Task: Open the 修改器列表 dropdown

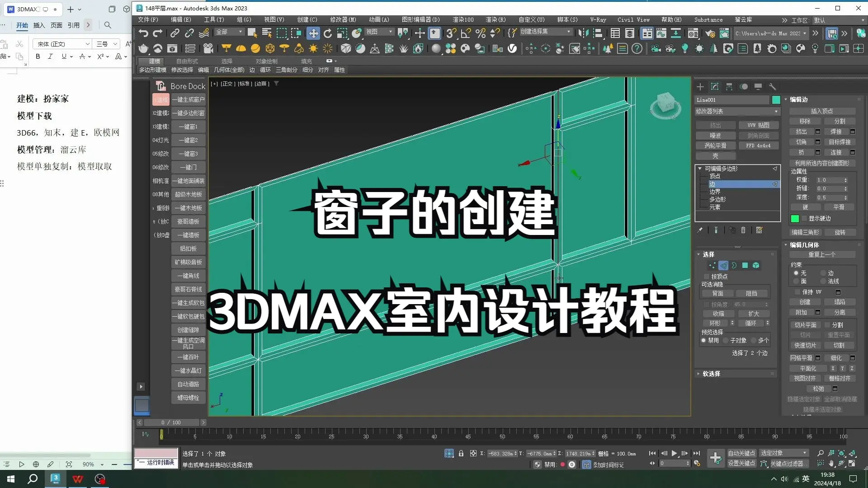Action: 737,112
